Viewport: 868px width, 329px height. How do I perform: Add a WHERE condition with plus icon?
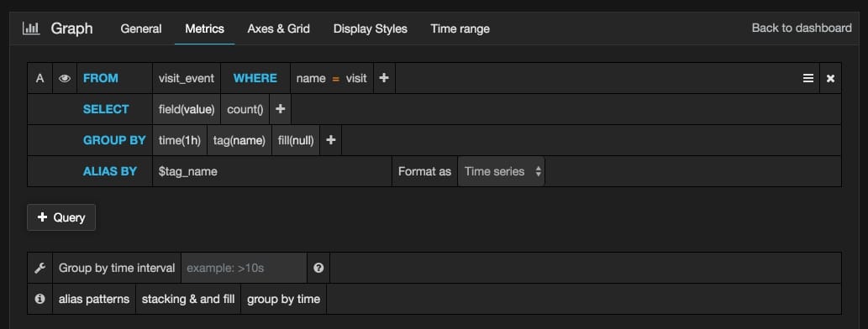[x=384, y=78]
